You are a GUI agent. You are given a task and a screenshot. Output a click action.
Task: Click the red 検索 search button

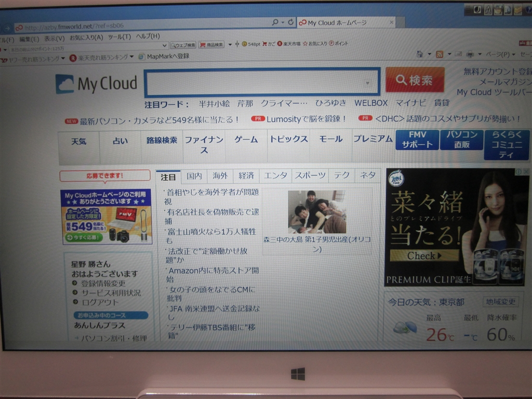pyautogui.click(x=415, y=80)
